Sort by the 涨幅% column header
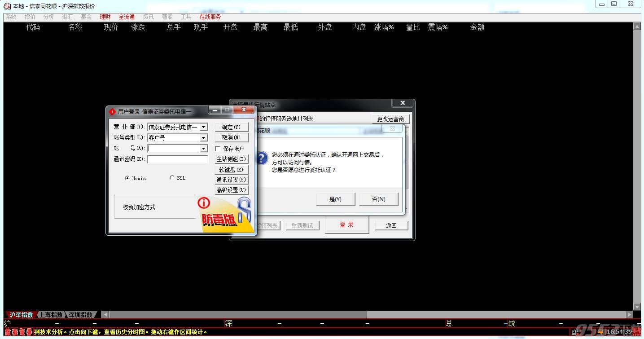The width and height of the screenshot is (644, 339). click(384, 27)
